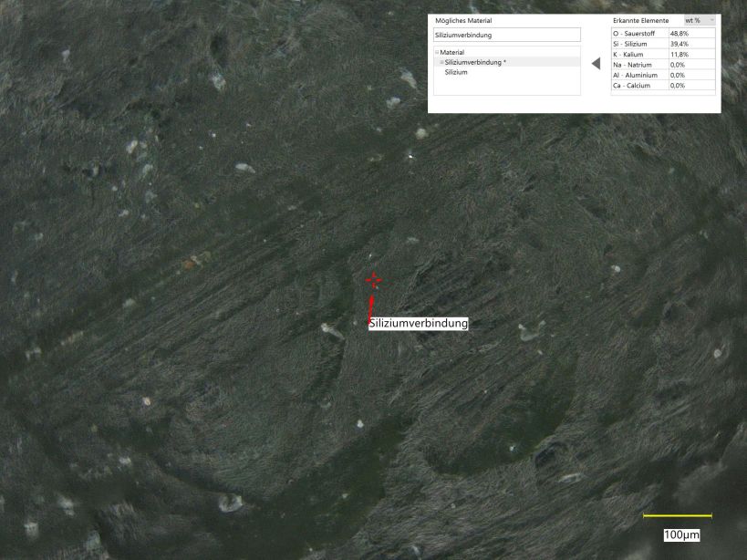Click the yellow scale bar line
This screenshot has height=560, width=747.
[677, 516]
